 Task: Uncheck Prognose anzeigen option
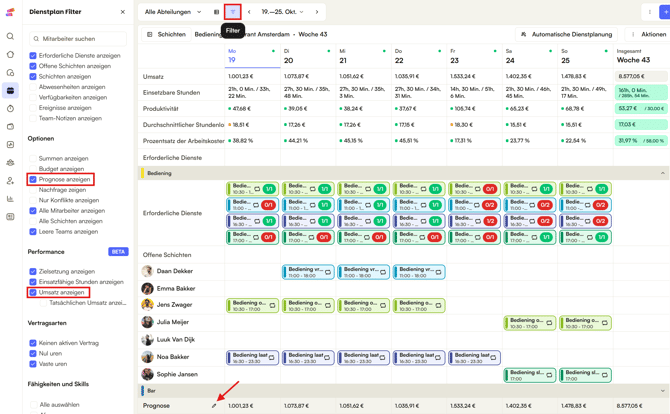point(33,179)
